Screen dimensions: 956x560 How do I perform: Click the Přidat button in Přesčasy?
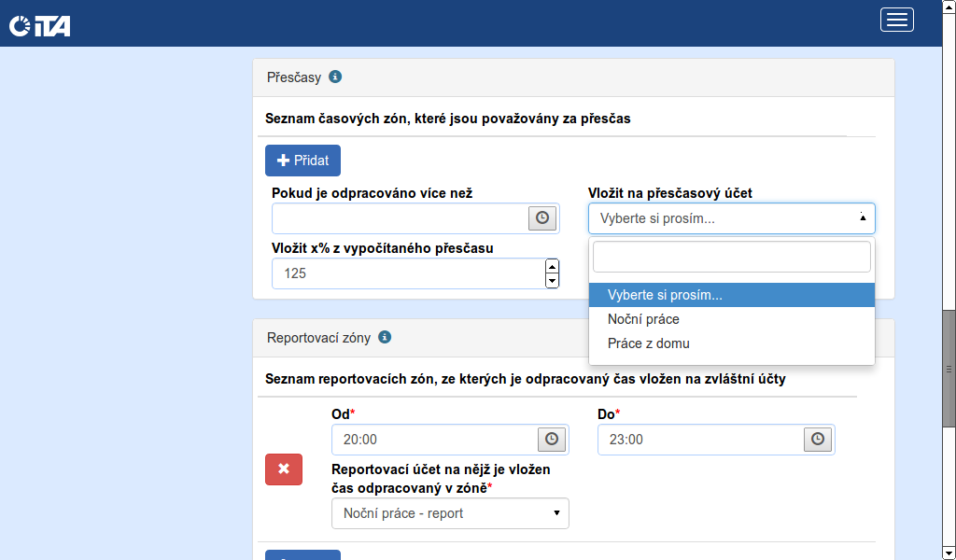point(302,161)
